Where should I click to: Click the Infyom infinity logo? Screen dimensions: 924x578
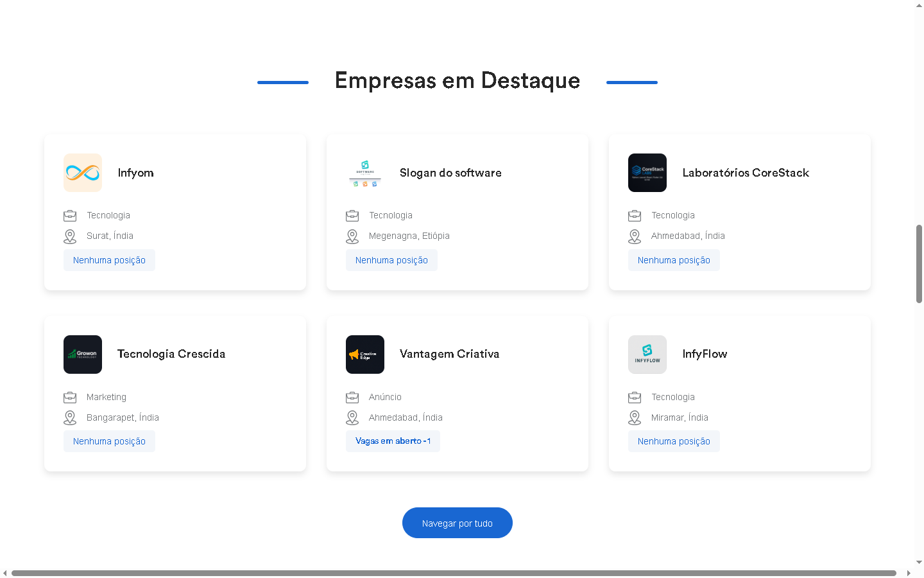click(83, 173)
